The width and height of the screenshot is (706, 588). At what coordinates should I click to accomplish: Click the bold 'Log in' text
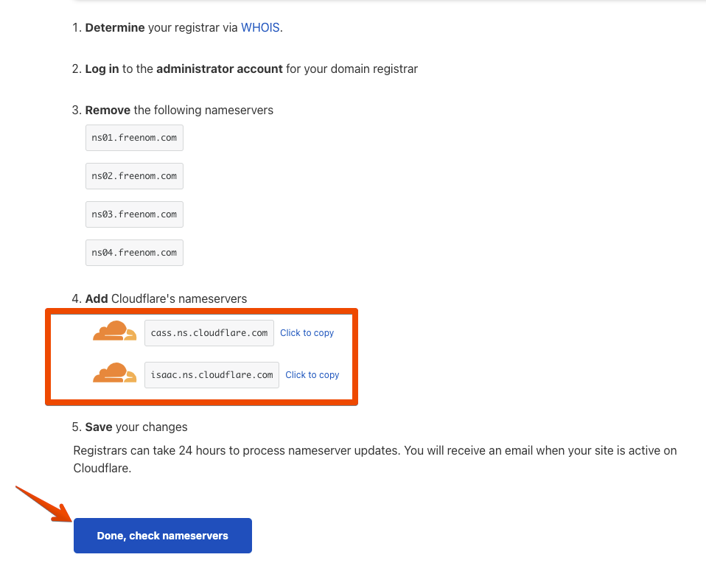102,69
